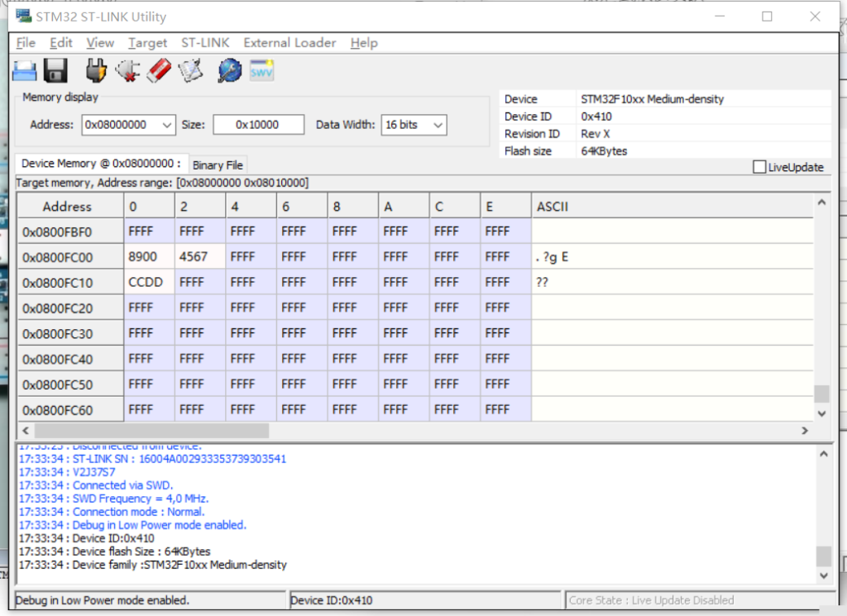Click the memory table vertical scrollbar thumb
The width and height of the screenshot is (847, 616).
pyautogui.click(x=821, y=394)
